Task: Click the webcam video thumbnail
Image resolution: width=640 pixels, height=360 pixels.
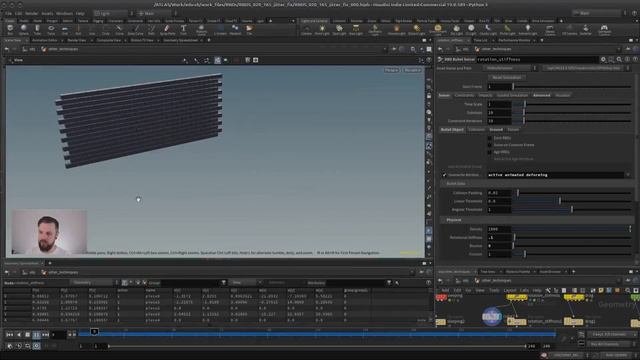Action: point(49,232)
